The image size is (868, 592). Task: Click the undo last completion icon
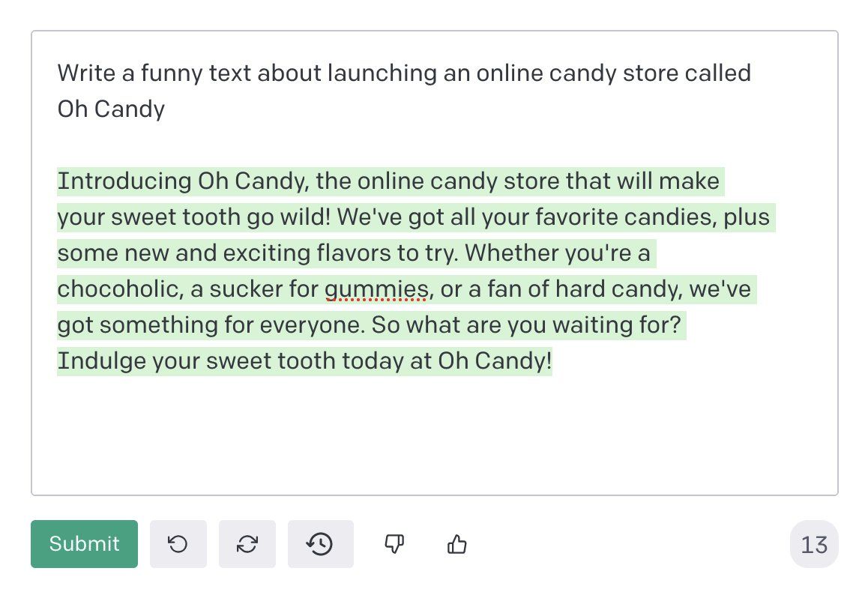[178, 544]
